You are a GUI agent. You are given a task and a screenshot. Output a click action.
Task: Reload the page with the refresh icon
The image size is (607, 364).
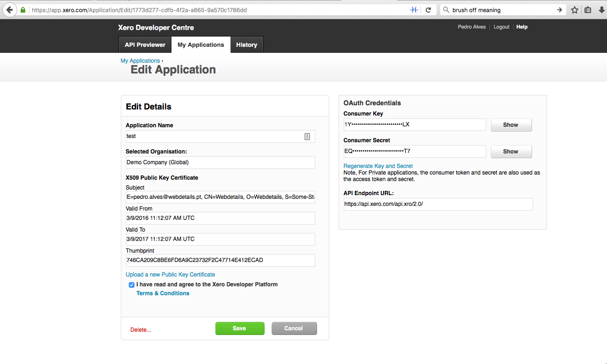pyautogui.click(x=428, y=10)
